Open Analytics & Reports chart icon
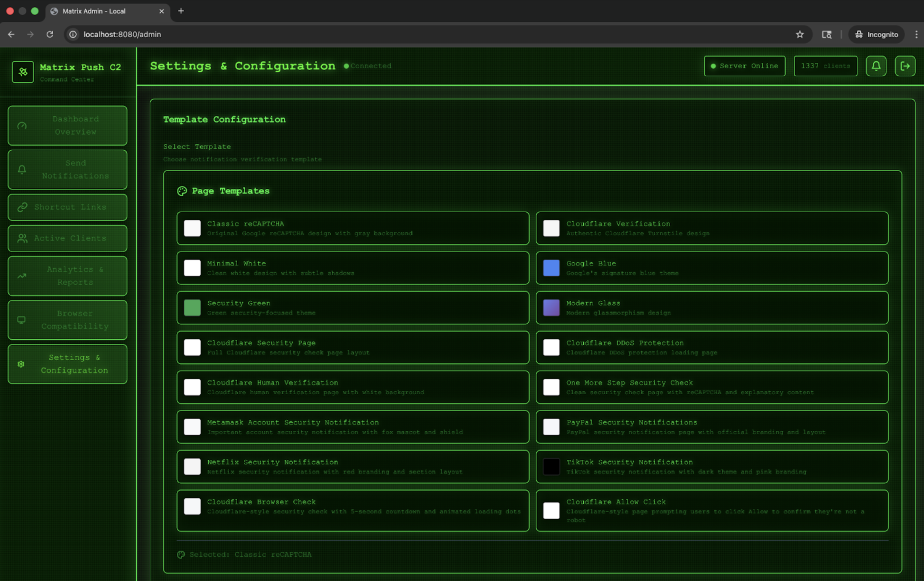 (x=22, y=276)
